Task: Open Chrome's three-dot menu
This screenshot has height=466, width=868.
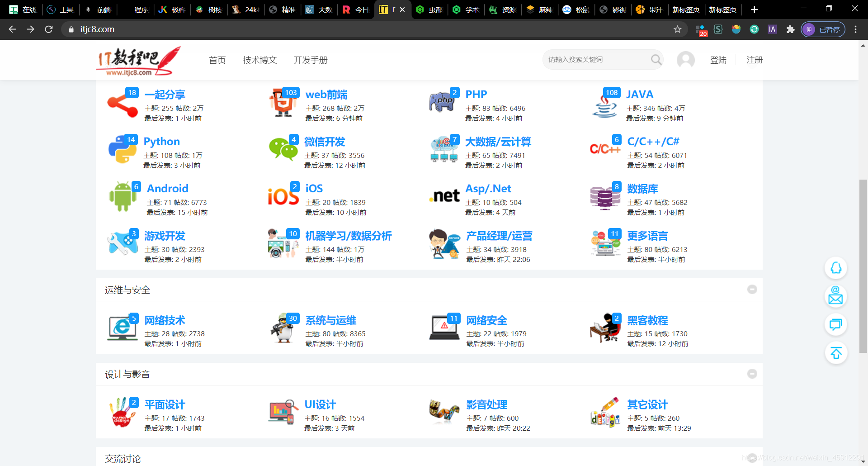Action: (855, 29)
